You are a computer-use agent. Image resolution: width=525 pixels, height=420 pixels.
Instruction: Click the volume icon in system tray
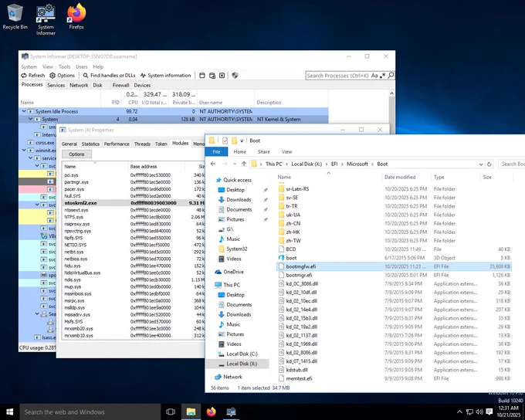click(x=479, y=412)
